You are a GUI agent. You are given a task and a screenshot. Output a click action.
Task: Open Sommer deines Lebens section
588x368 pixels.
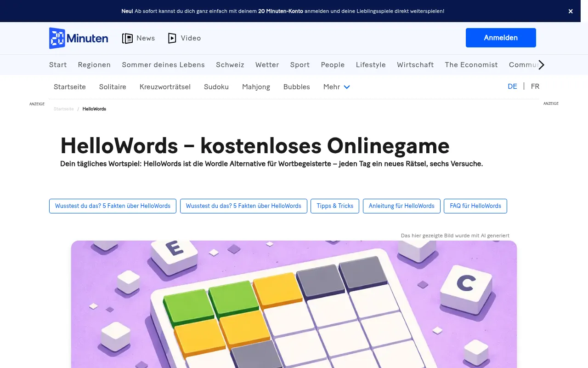point(163,65)
